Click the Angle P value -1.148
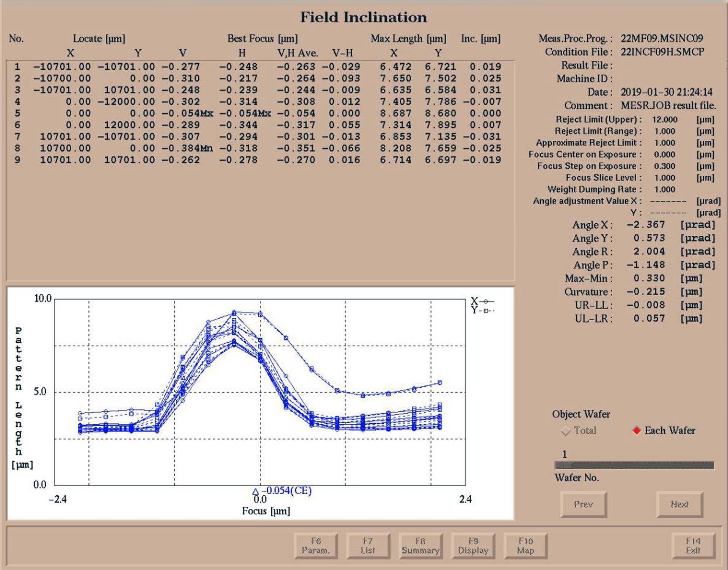Image resolution: width=728 pixels, height=570 pixels. (646, 265)
